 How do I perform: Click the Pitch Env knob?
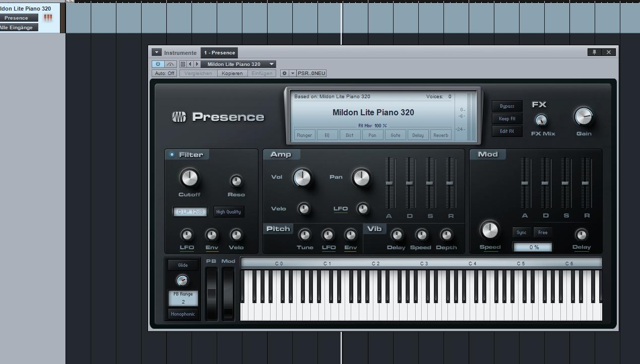[350, 235]
